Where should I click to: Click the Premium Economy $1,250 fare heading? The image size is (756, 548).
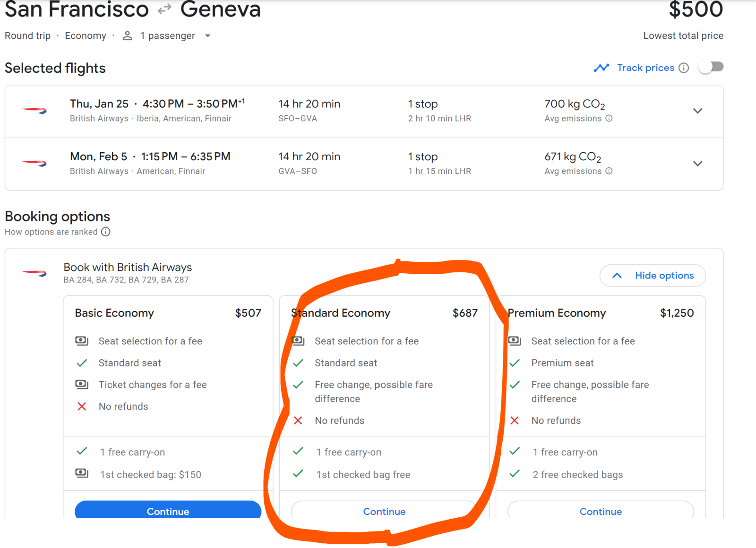601,313
